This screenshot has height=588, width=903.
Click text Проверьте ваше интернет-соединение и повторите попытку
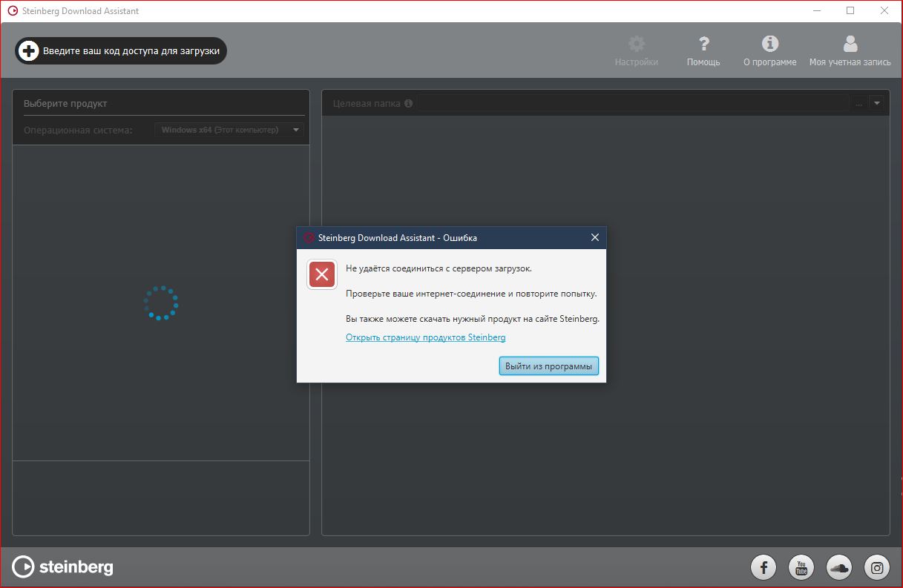coord(471,294)
